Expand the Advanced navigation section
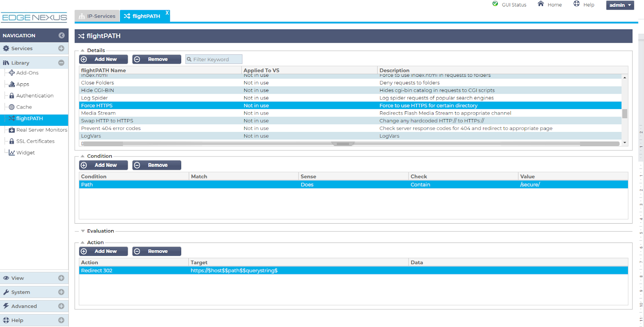The width and height of the screenshot is (644, 327). point(61,306)
